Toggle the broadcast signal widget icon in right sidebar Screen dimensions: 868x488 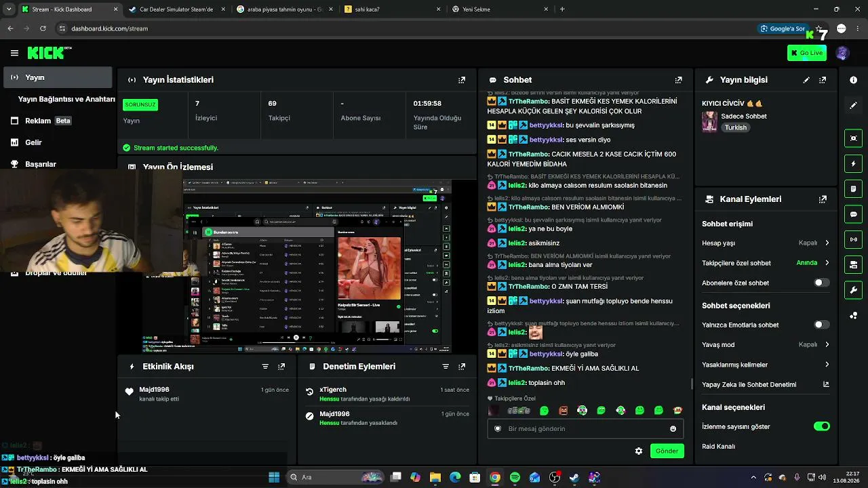point(854,239)
